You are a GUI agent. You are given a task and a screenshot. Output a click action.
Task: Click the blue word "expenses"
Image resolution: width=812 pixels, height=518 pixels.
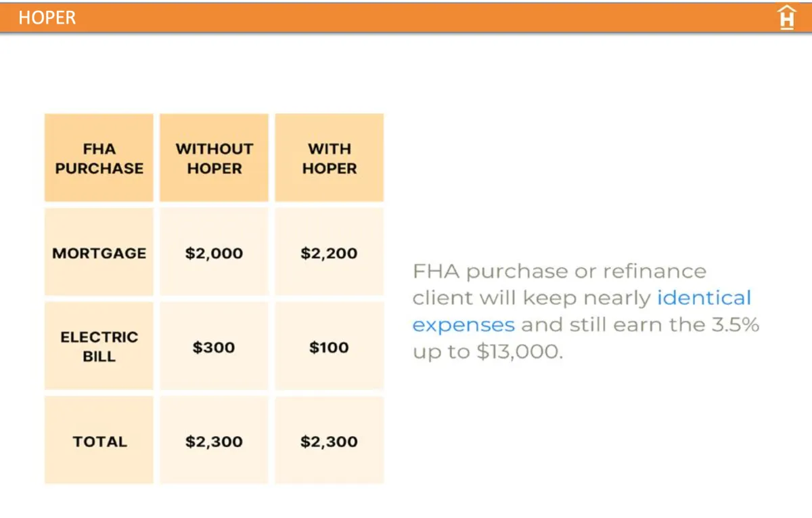coord(464,325)
